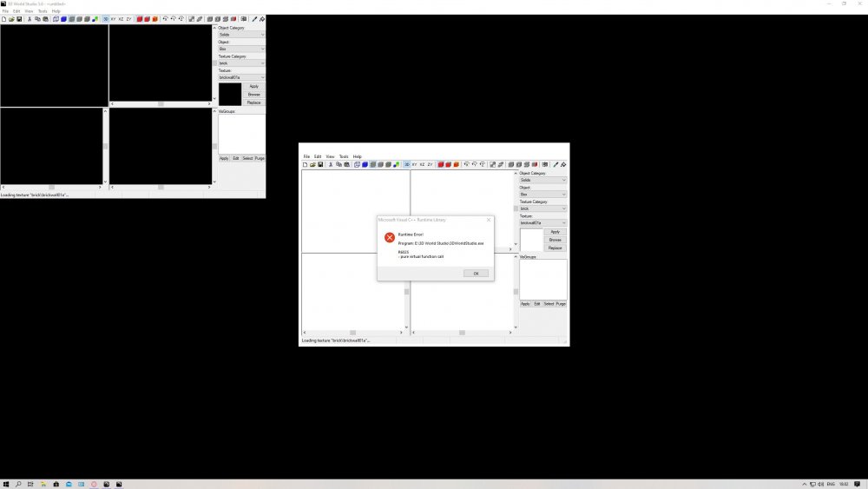
Task: Open Windows Start menu
Action: click(x=6, y=484)
